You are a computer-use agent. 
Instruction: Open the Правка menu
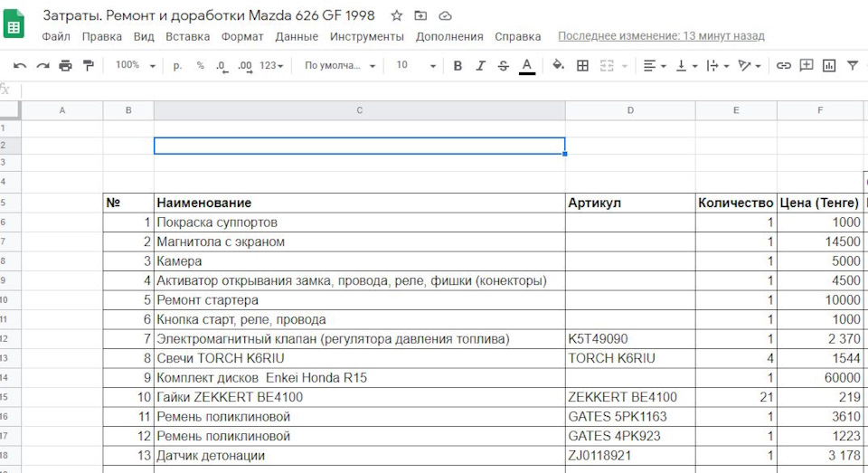click(x=102, y=36)
